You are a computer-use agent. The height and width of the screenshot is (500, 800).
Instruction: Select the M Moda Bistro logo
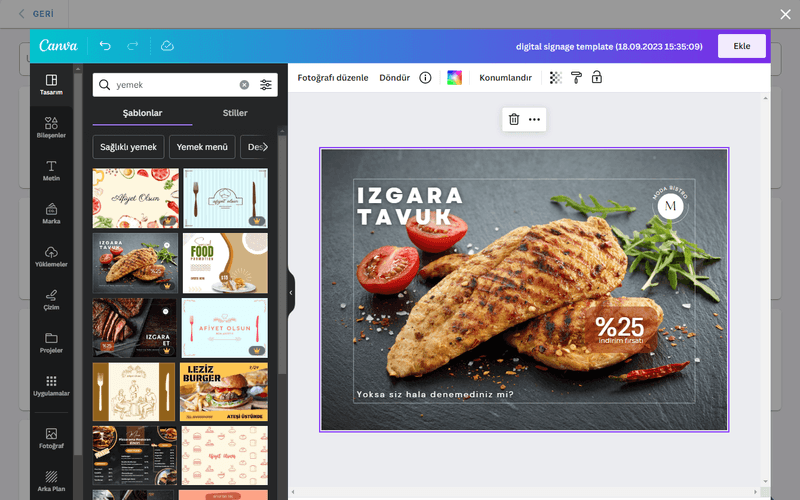[670, 204]
